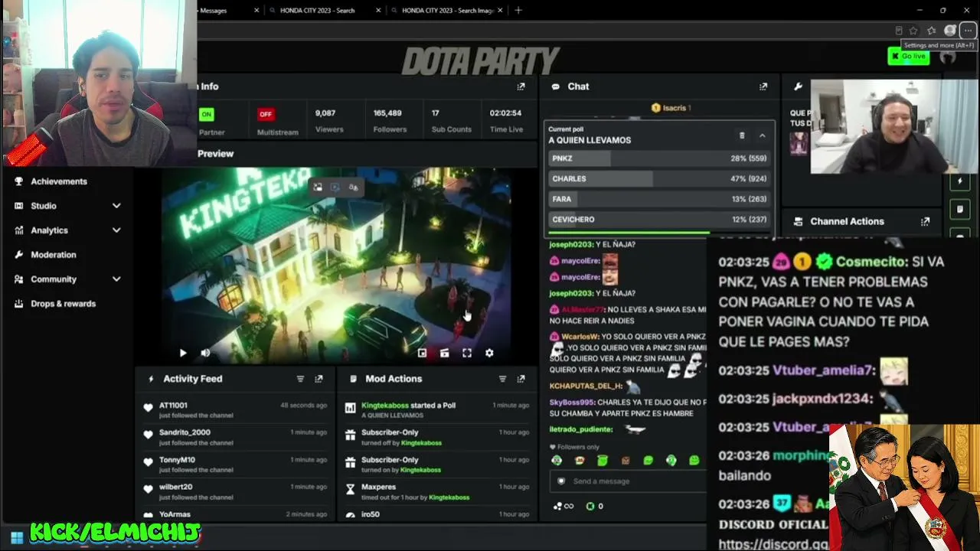980x551 pixels.
Task: Open Kingtekaboss started a Poll entry
Action: pos(436,409)
